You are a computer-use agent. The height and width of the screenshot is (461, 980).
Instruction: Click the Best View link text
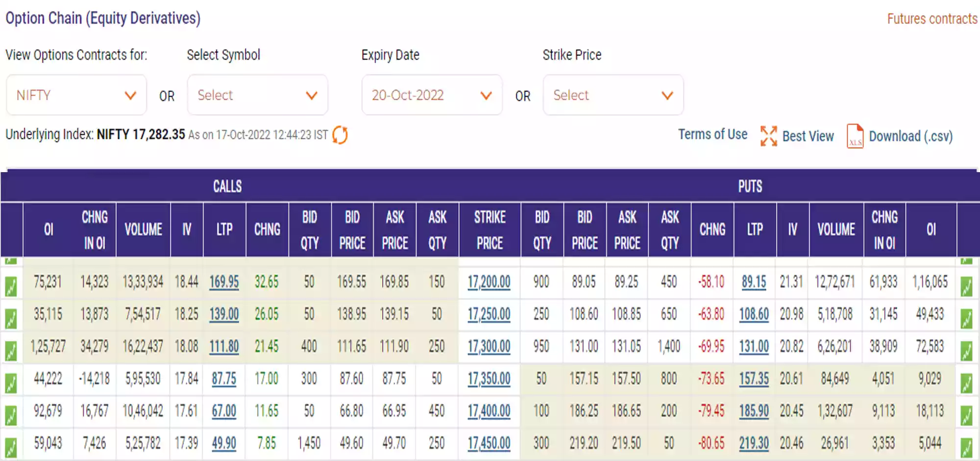(808, 136)
